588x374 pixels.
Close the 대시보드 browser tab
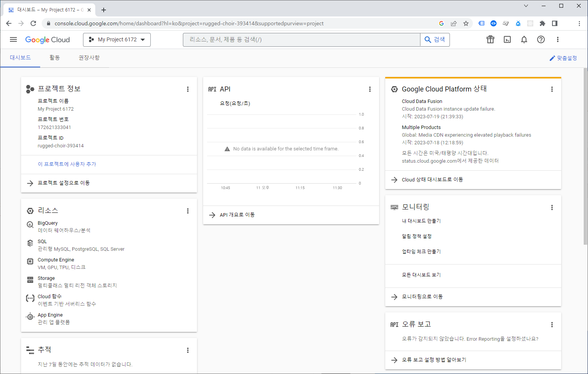coord(90,10)
